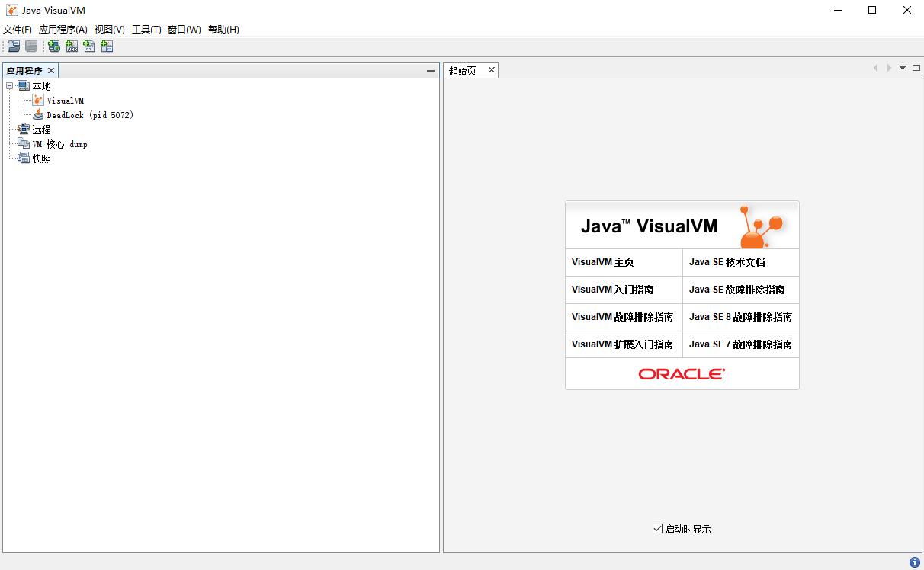Select the 快照 snapshots tree icon

(x=24, y=159)
